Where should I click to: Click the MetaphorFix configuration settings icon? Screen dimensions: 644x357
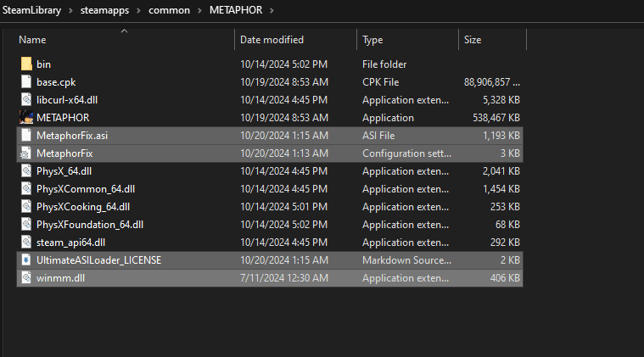click(x=25, y=153)
